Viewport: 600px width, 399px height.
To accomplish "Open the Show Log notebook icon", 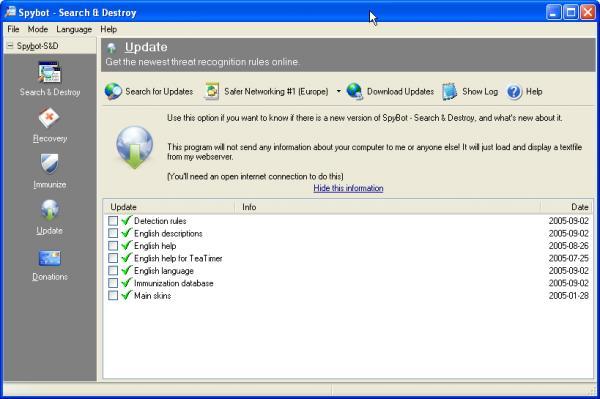I will click(x=450, y=91).
